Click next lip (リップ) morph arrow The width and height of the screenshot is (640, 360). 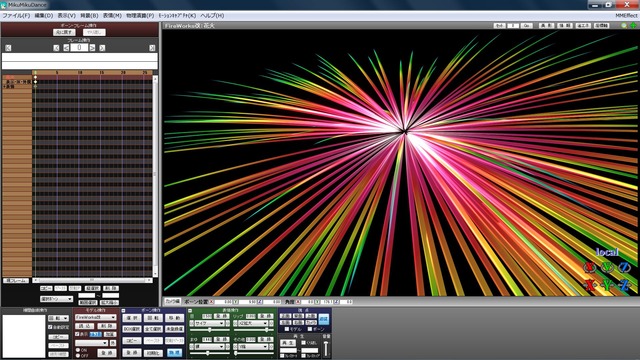click(271, 323)
